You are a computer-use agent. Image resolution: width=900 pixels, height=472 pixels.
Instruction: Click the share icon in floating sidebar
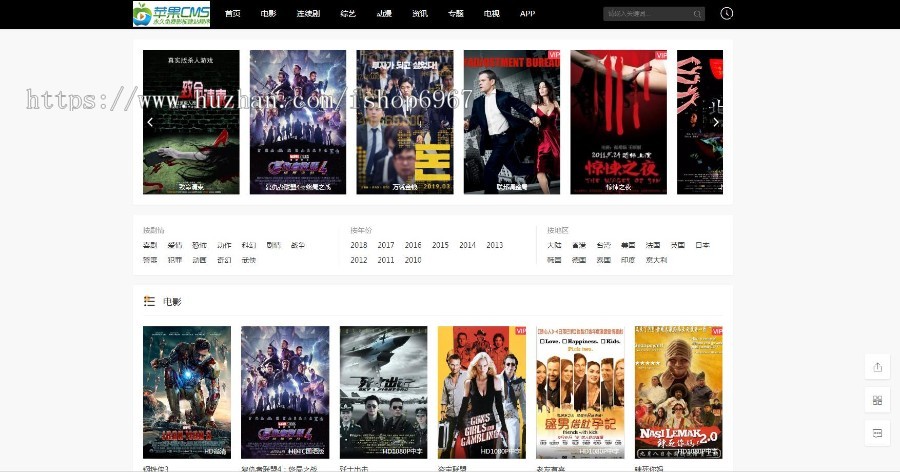click(877, 367)
